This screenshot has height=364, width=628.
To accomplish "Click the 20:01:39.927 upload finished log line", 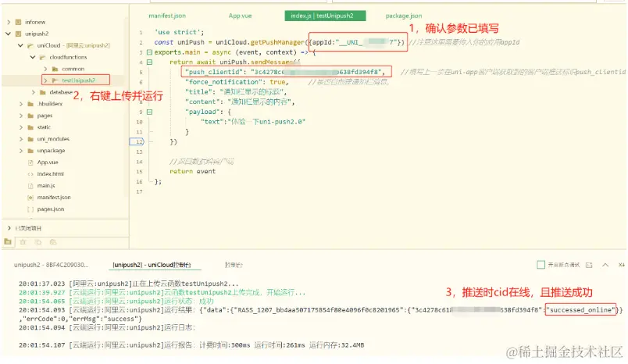I will coord(162,292).
